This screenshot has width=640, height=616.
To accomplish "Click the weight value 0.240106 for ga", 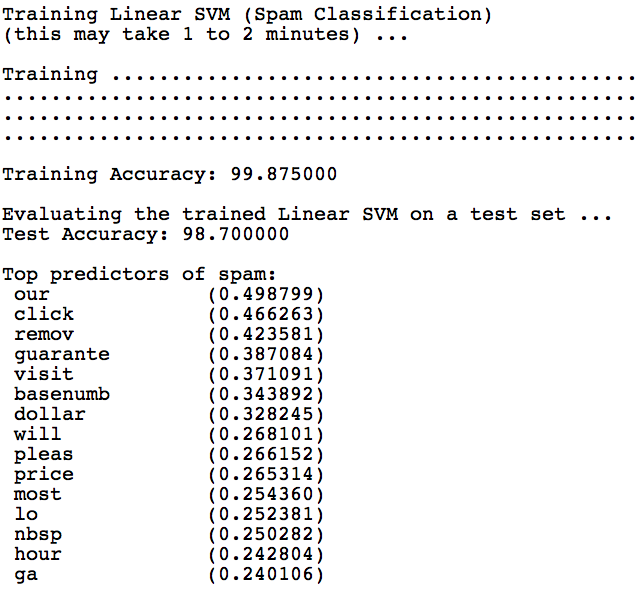I will [x=266, y=575].
